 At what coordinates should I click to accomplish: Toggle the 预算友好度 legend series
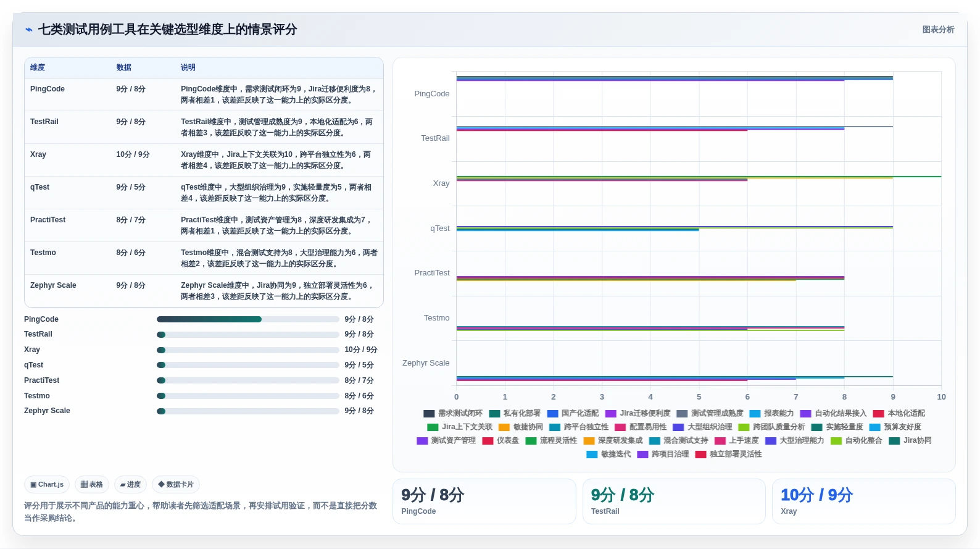pyautogui.click(x=895, y=427)
